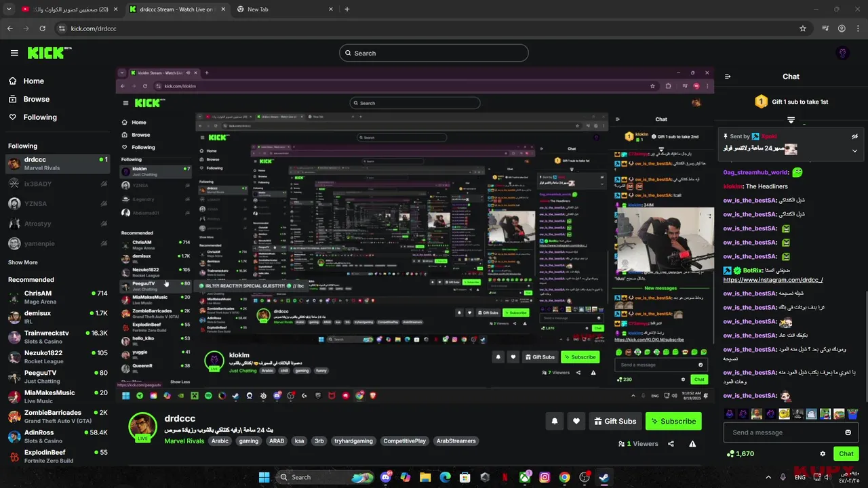Viewport: 868px width, 488px height.
Task: Open MiaMakesMusic recommended channel
Action: pos(58,396)
